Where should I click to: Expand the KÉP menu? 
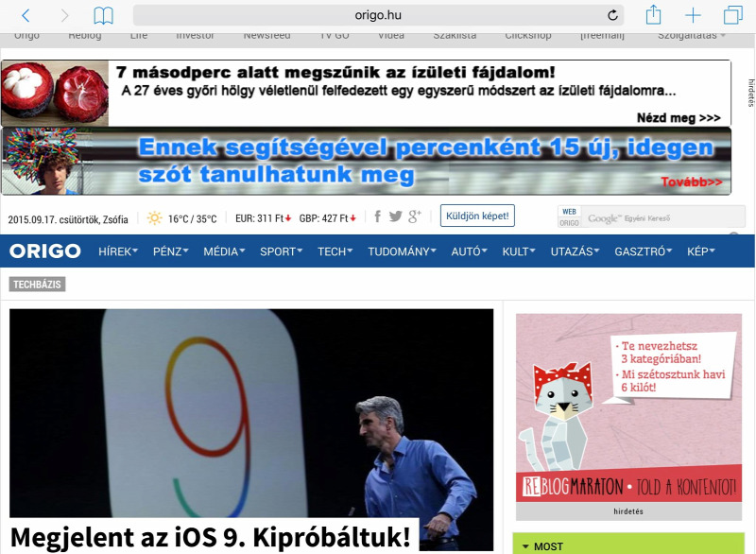tap(700, 251)
